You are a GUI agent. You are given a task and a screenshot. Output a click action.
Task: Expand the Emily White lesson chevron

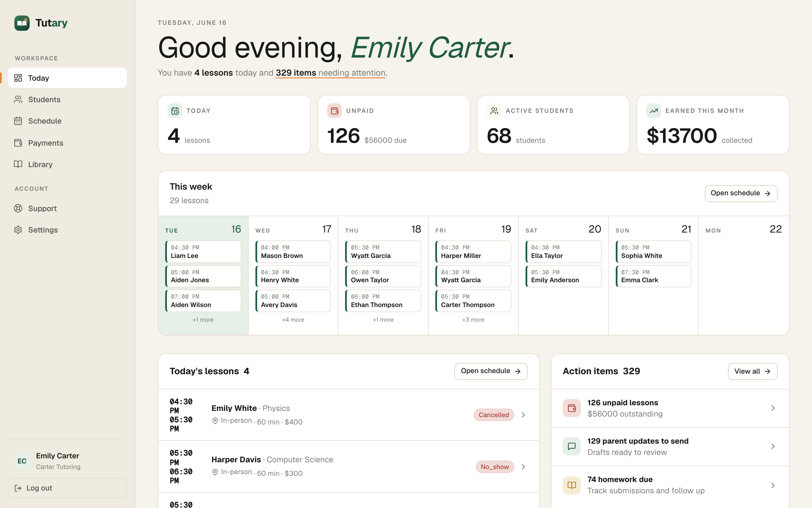tap(523, 415)
